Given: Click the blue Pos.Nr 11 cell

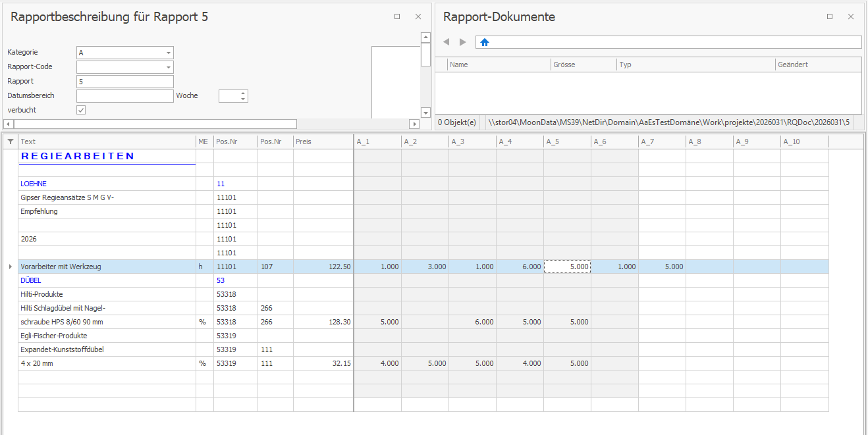Looking at the screenshot, I should click(x=236, y=184).
